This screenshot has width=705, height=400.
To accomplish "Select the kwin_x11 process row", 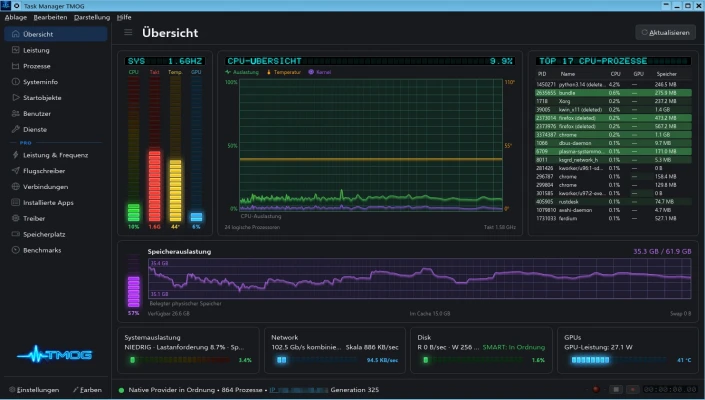I will tap(613, 109).
